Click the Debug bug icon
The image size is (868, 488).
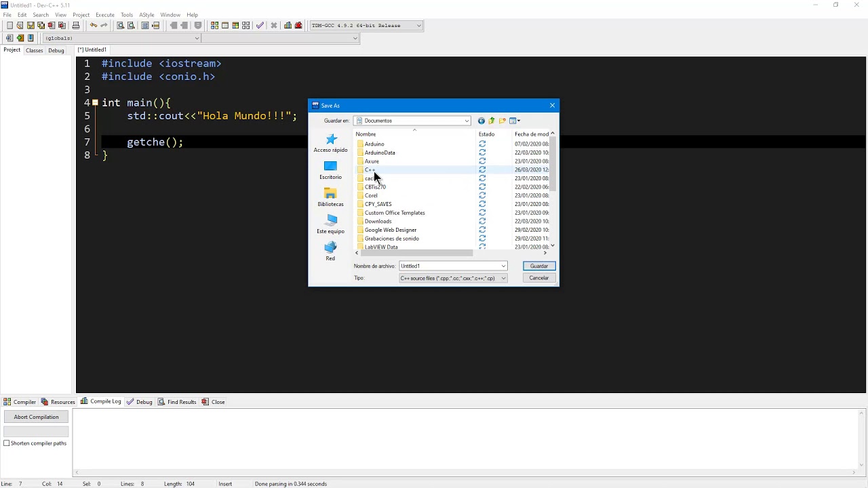(298, 26)
